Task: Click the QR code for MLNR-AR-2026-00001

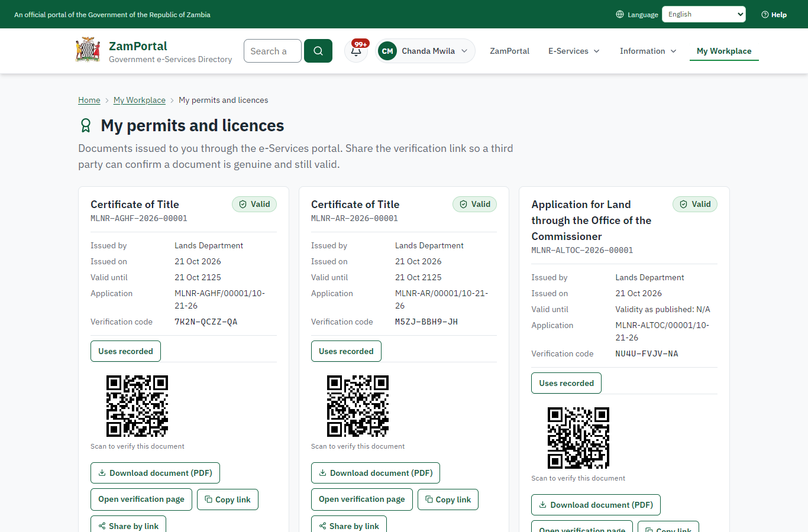Action: coord(358,406)
